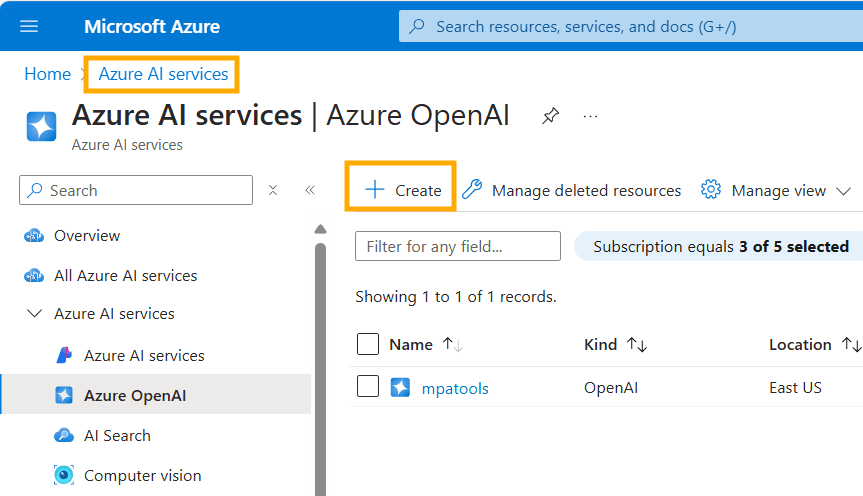This screenshot has height=496, width=863.
Task: Click the magnifier icon in global search
Action: pos(418,26)
